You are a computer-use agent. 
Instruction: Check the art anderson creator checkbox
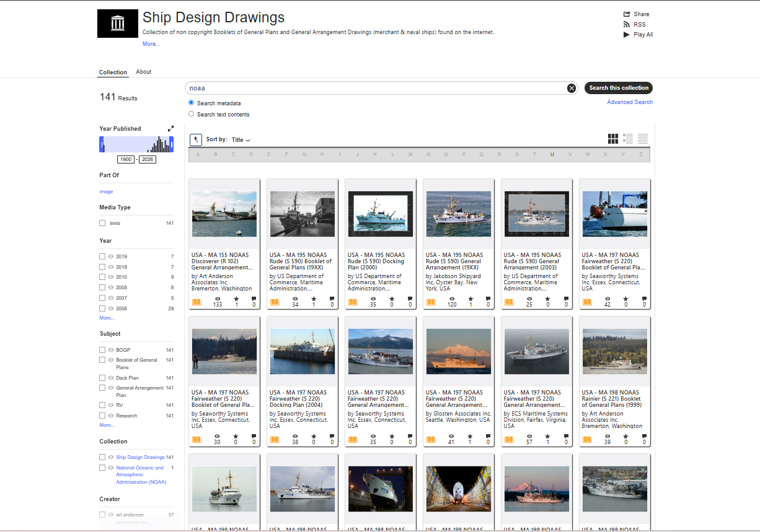pyautogui.click(x=102, y=515)
